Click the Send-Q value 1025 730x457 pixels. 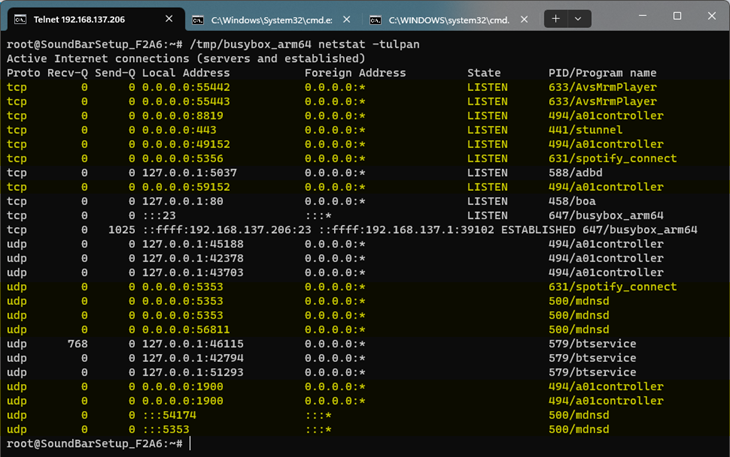pos(122,230)
